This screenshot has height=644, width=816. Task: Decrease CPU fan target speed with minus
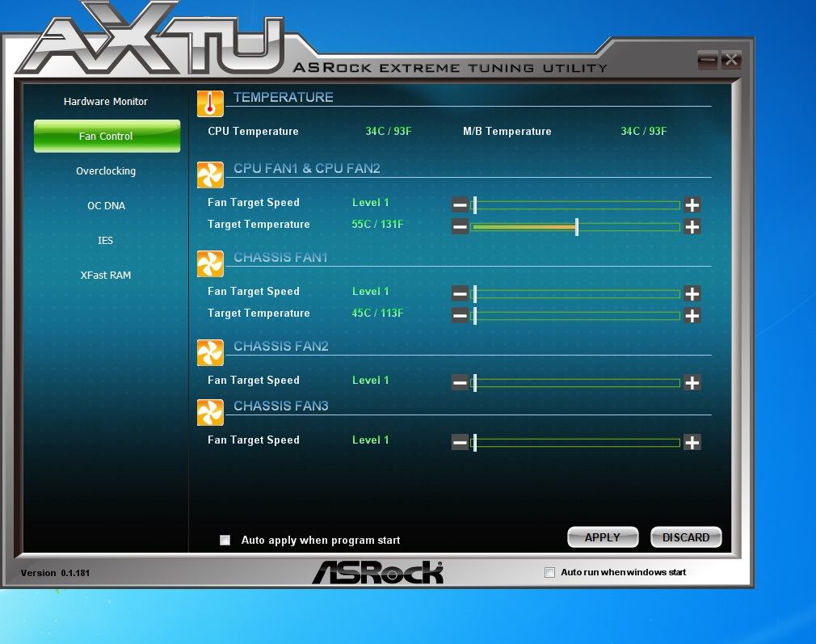tap(460, 204)
